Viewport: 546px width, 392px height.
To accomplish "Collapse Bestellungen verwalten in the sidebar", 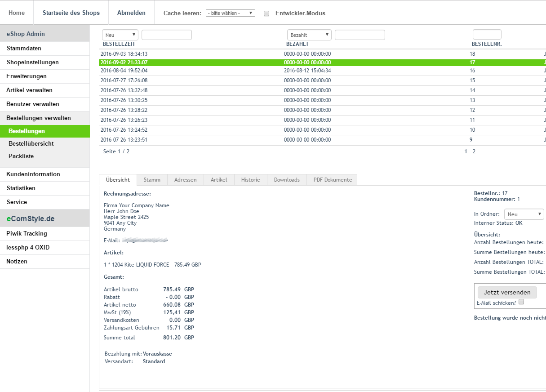I will pos(45,118).
